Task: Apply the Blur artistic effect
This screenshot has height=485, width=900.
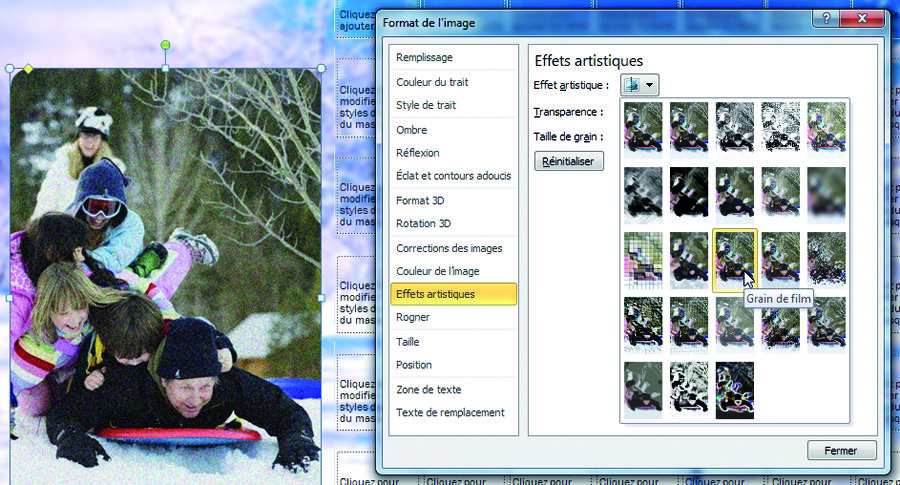Action: click(827, 195)
